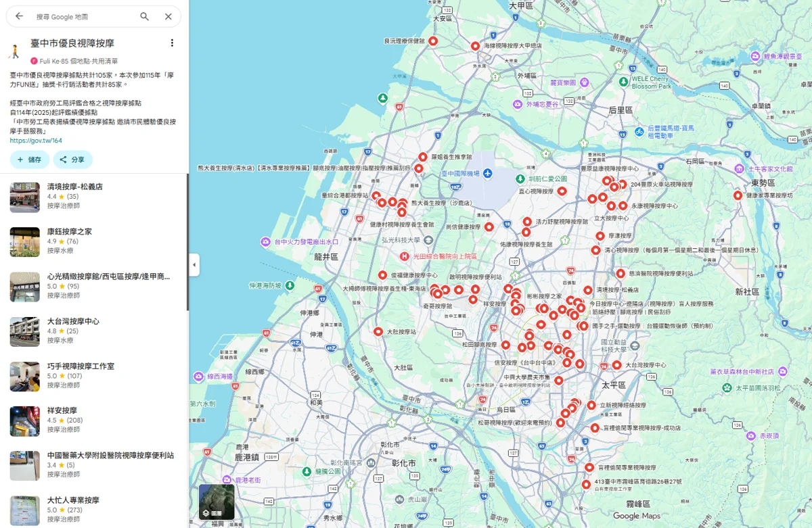Click the 綠西海樓 attraction icon
Screen dimensions: 812x528
point(199,377)
